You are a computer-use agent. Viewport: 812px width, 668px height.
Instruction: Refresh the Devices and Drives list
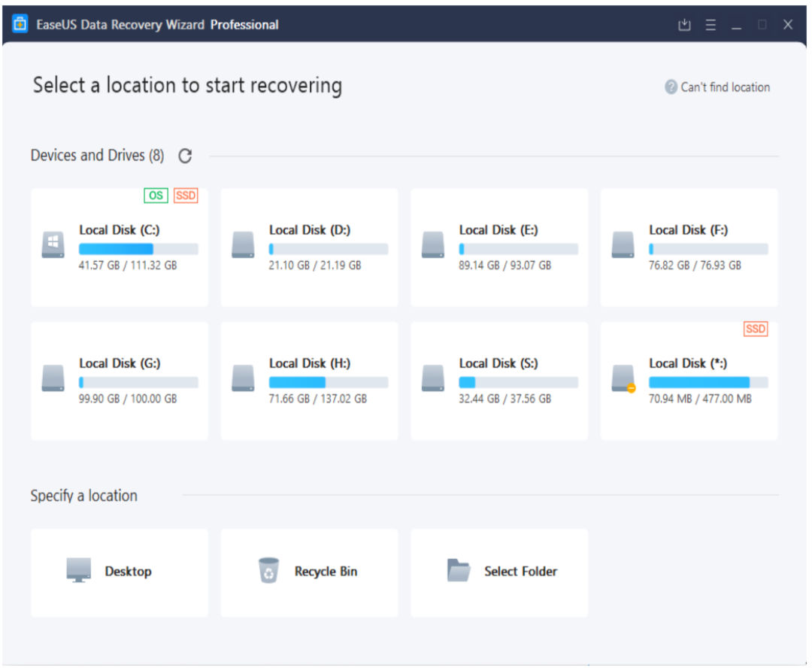pyautogui.click(x=185, y=156)
